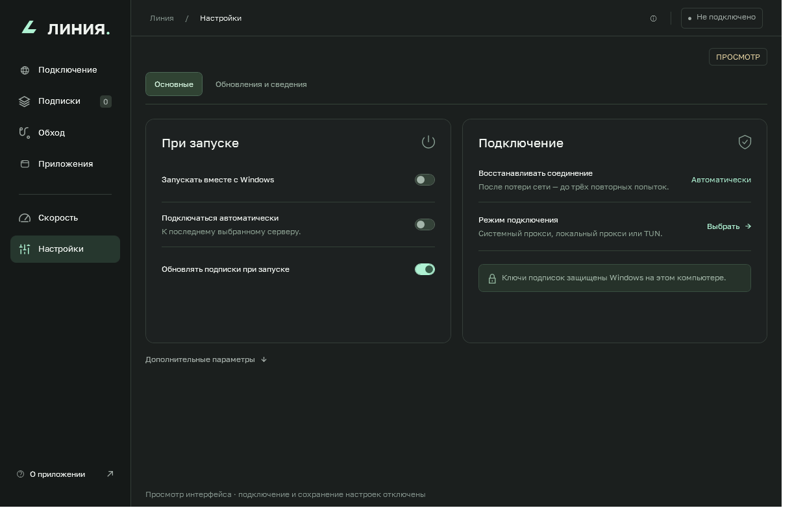
Task: Click the Просмотр интерфейса footer text
Action: point(286,494)
